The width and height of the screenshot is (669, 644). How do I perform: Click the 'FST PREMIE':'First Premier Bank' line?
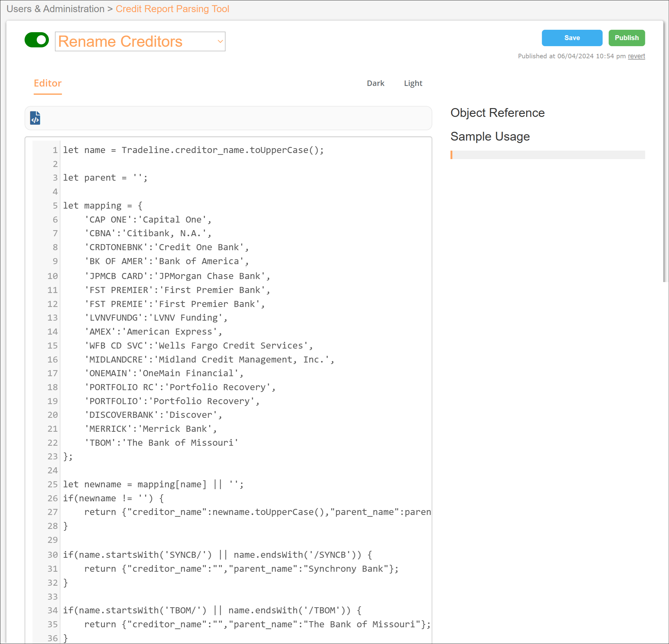pos(175,304)
